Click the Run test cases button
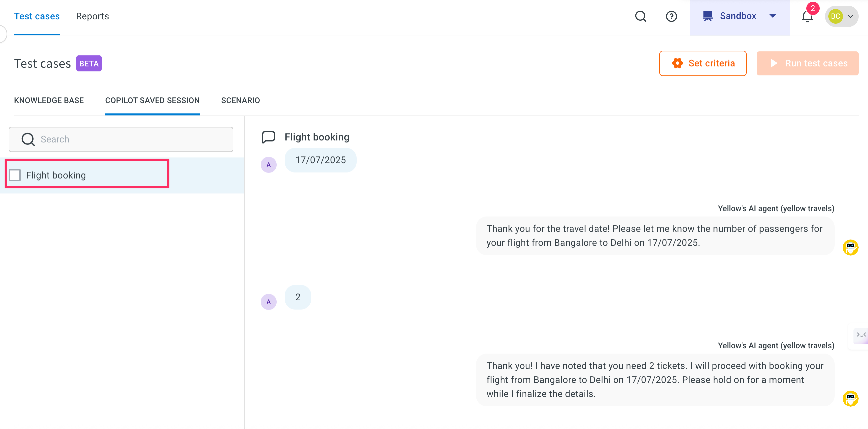Screen dimensions: 868x429 [x=807, y=63]
